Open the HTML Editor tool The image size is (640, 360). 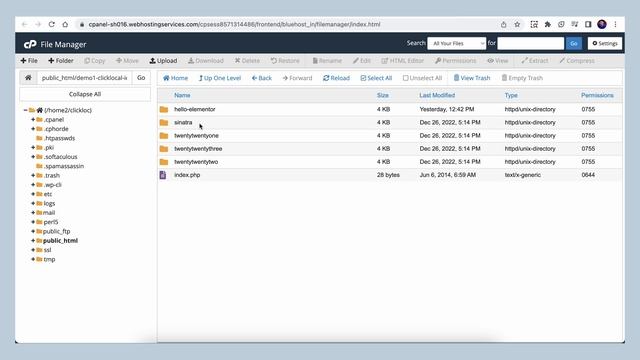click(403, 60)
